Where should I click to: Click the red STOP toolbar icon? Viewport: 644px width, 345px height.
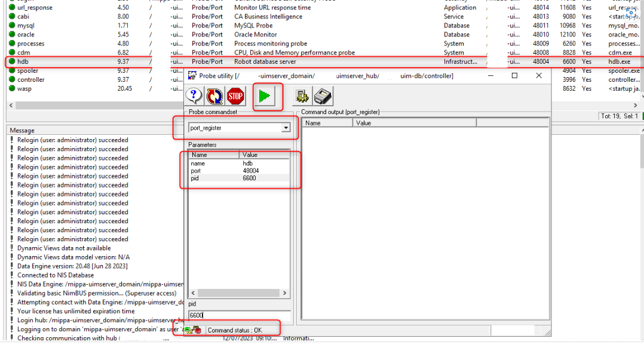235,96
